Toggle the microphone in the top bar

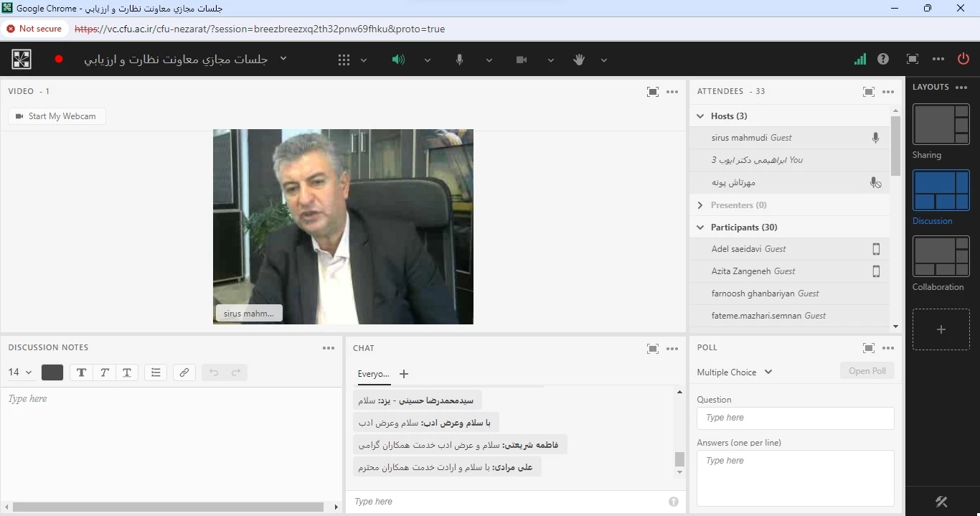pyautogui.click(x=460, y=60)
